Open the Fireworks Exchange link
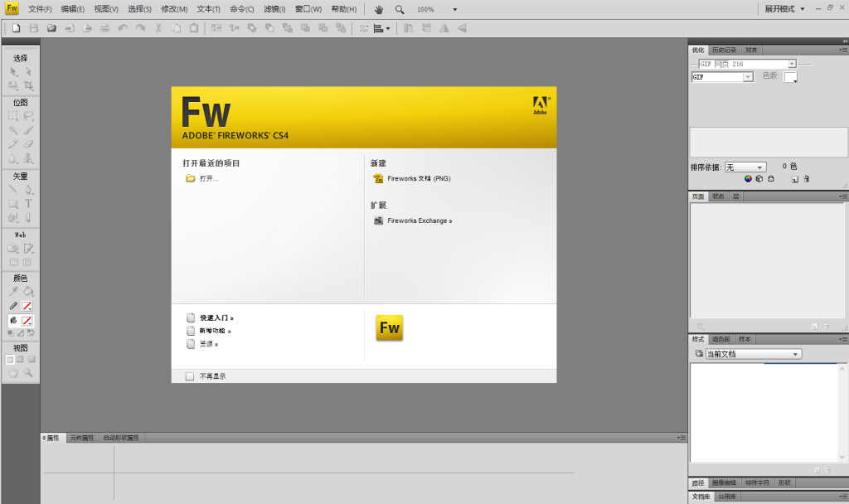This screenshot has width=849, height=504. pos(420,220)
